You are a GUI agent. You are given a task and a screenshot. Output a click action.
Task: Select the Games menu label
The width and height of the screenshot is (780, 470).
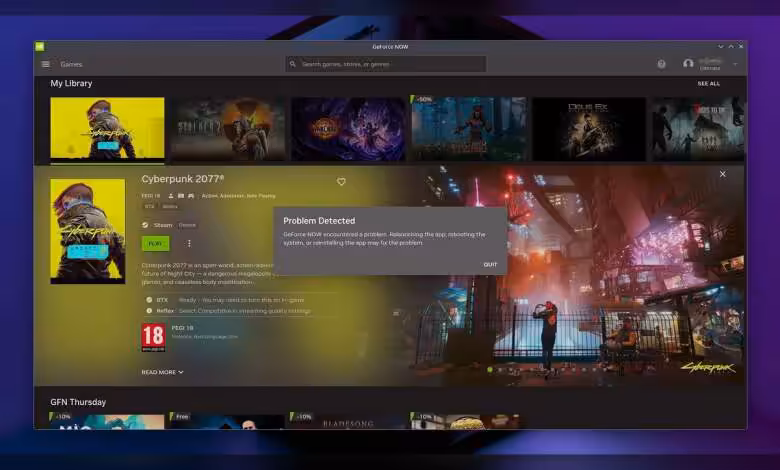[x=71, y=64]
